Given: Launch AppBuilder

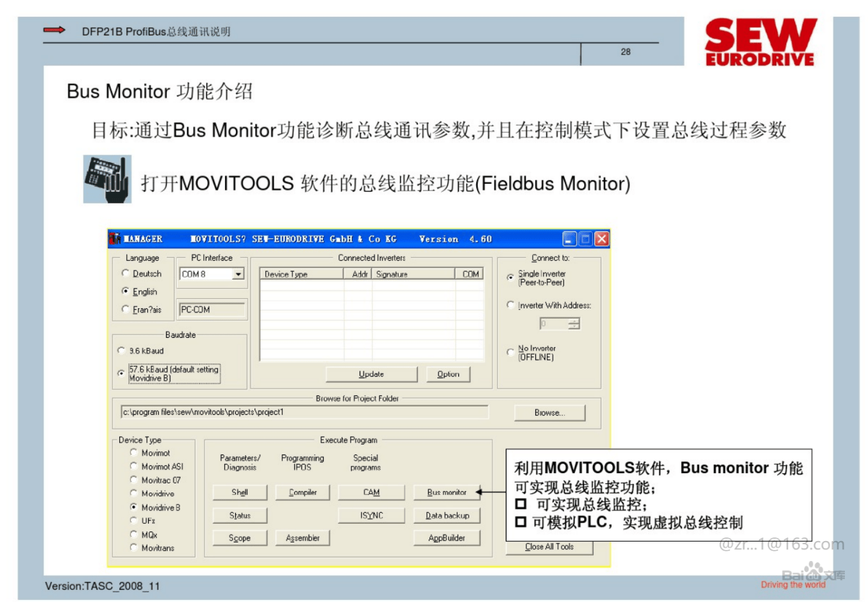Looking at the screenshot, I should pos(447,538).
